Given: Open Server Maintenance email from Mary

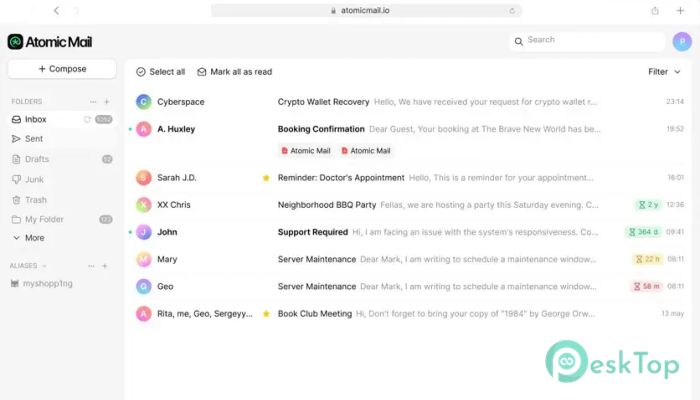Looking at the screenshot, I should (409, 259).
